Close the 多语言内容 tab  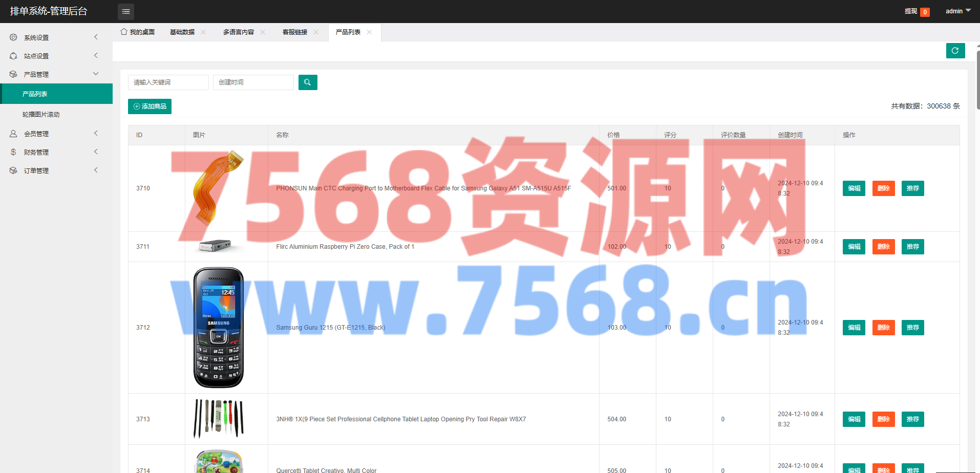[x=263, y=32]
